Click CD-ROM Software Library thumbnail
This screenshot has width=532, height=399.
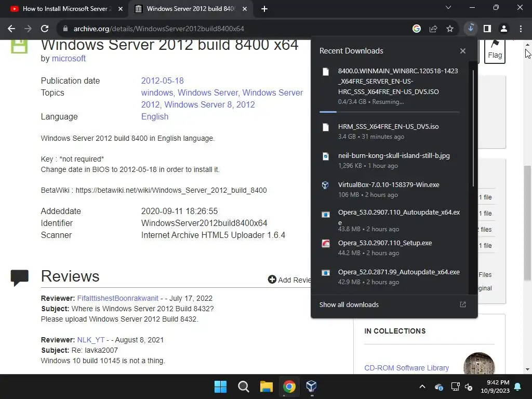click(x=479, y=364)
